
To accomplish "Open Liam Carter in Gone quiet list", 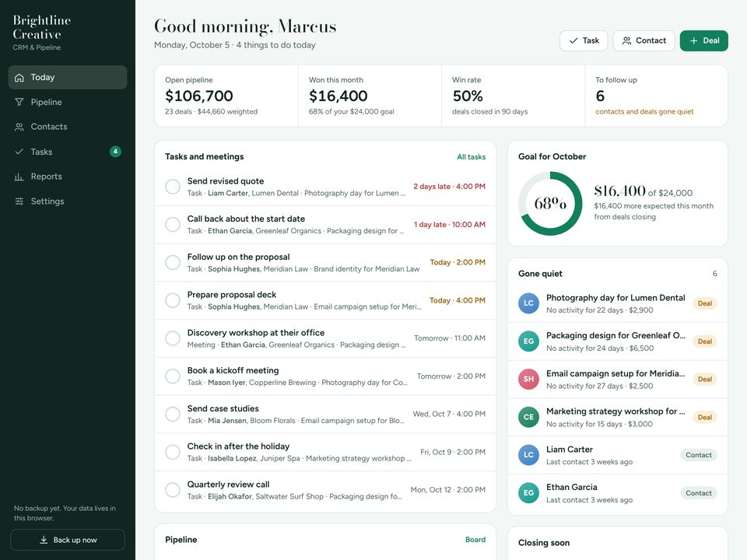I will (617, 455).
